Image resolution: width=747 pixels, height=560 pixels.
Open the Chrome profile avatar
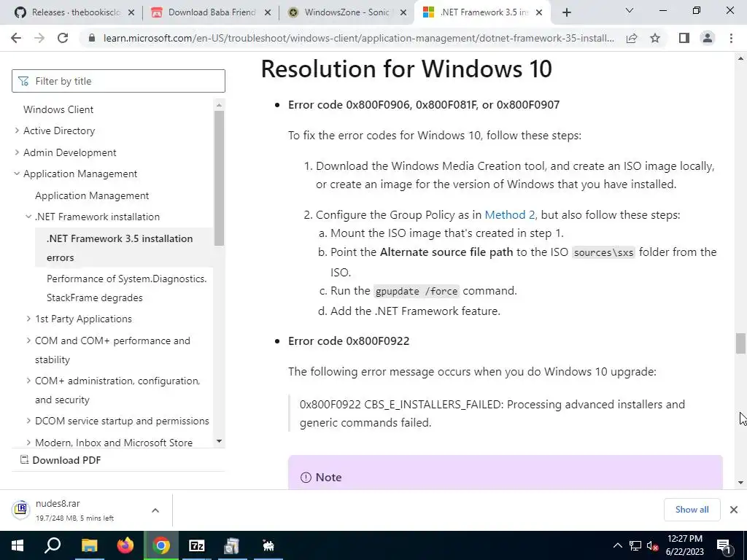click(708, 38)
